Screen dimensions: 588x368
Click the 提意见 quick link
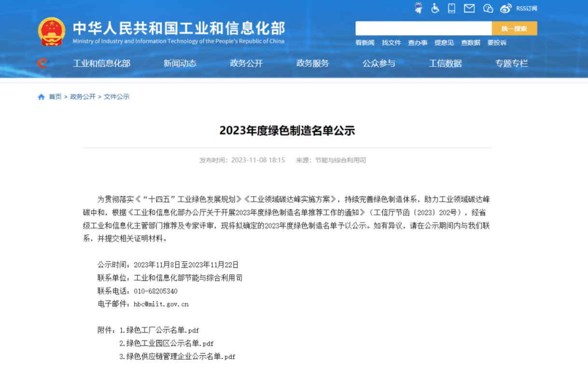[x=444, y=42]
